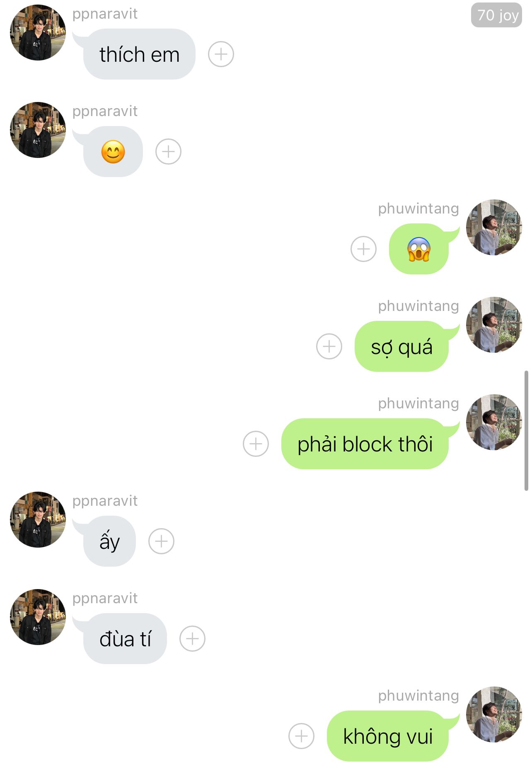Image resolution: width=532 pixels, height=769 pixels.
Task: Tap plus icon next to "không vui" message
Action: (301, 736)
